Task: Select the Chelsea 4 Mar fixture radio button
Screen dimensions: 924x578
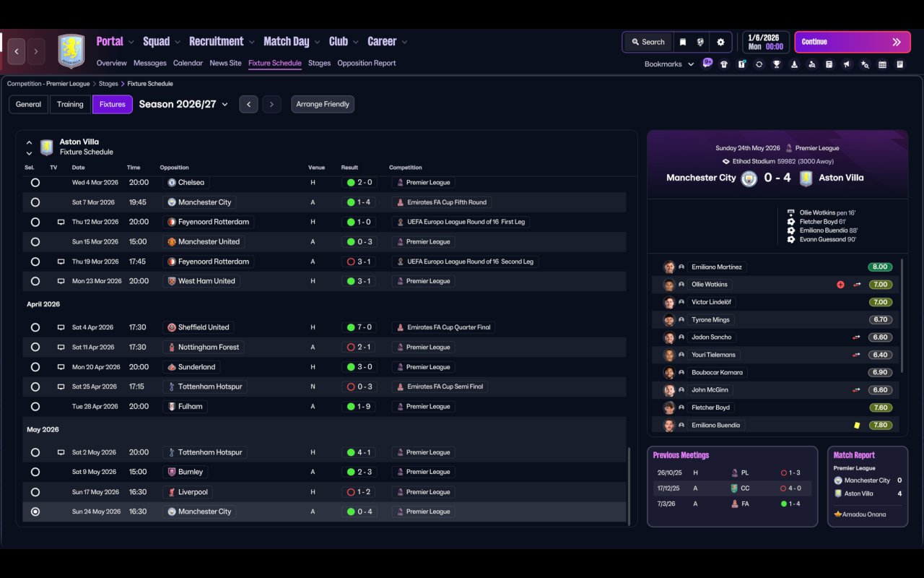Action: 35,183
